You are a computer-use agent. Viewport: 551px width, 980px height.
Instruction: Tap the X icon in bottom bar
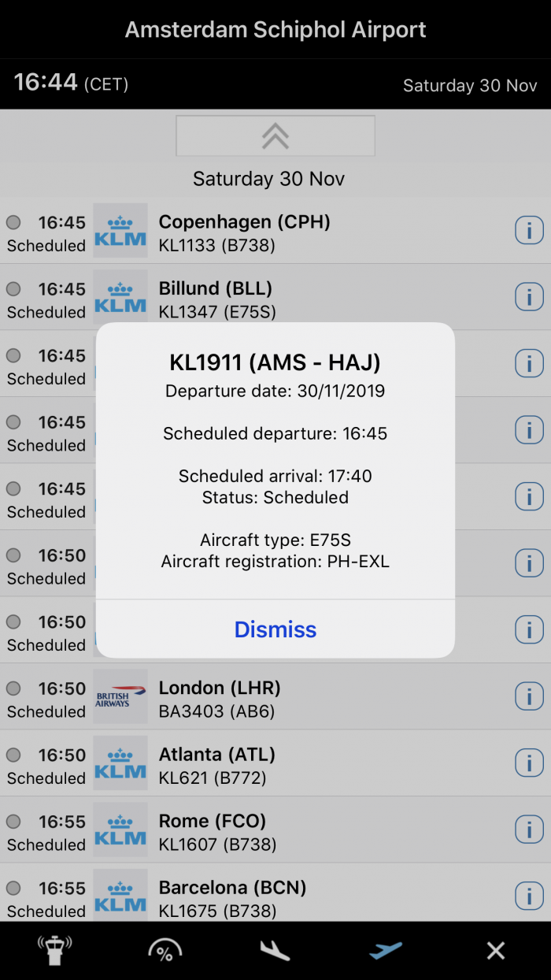click(x=496, y=951)
